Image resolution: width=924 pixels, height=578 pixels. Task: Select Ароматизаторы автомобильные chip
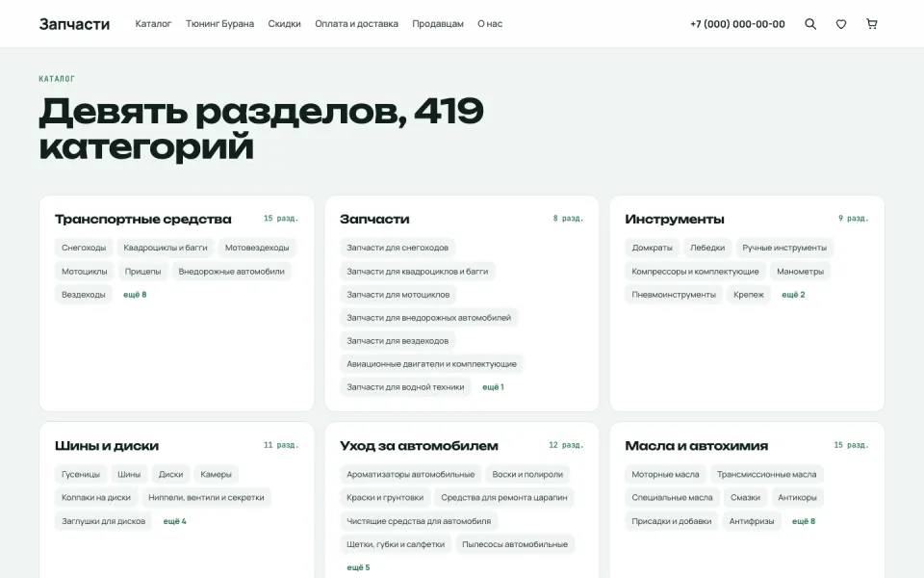point(411,474)
